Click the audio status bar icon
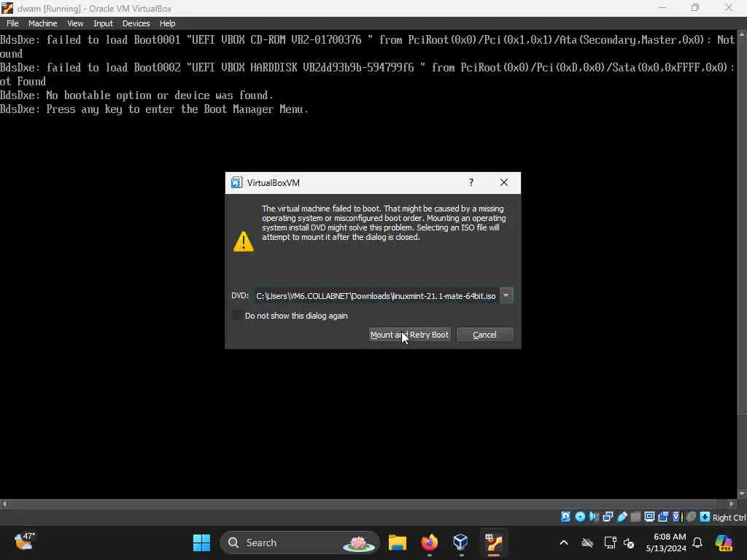This screenshot has width=747, height=560. coord(594,517)
